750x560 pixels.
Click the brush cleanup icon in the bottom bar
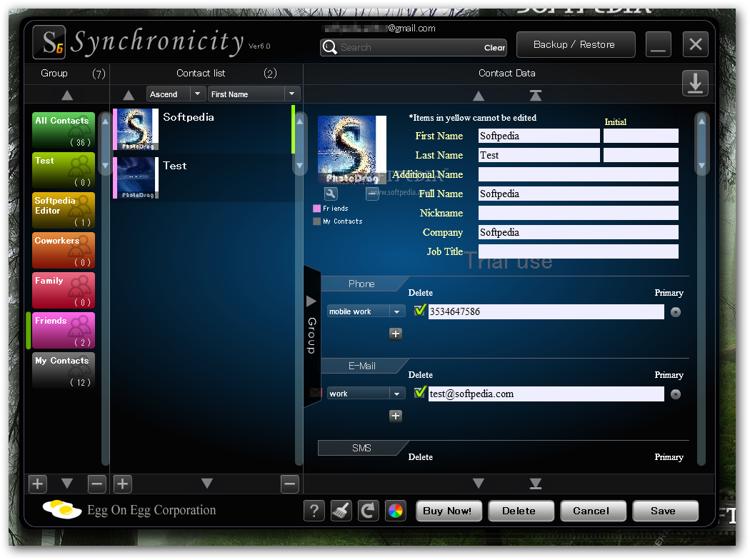[341, 511]
